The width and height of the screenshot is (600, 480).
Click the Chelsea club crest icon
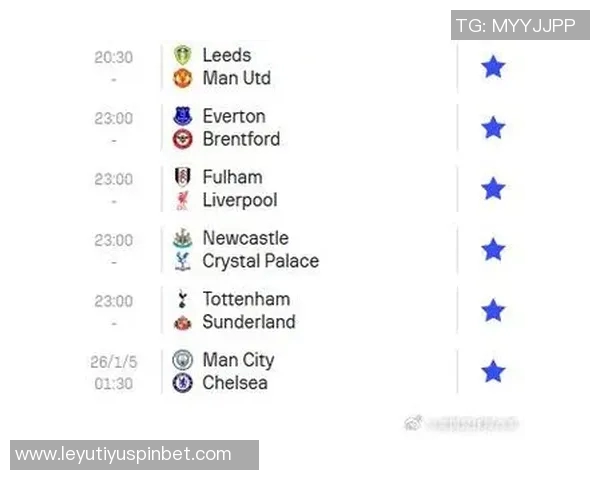(x=182, y=383)
